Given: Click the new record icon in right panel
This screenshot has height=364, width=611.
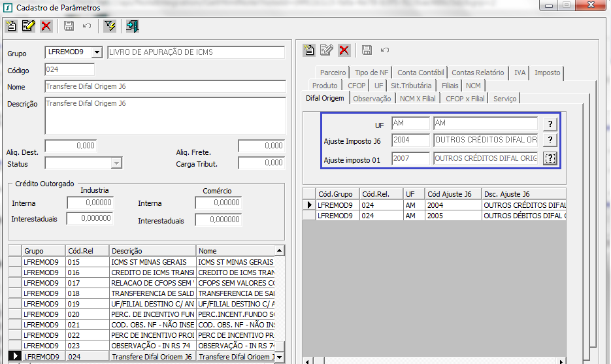Looking at the screenshot, I should click(309, 50).
